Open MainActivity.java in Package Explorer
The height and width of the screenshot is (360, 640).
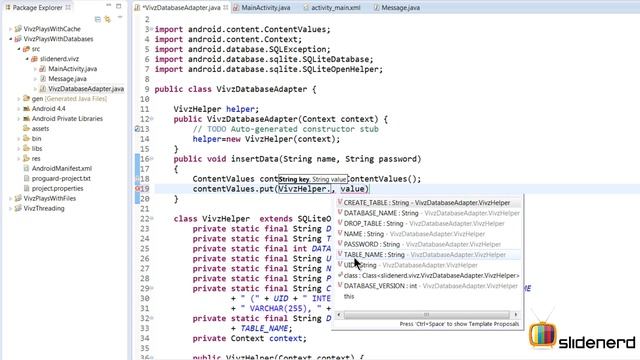click(72, 69)
